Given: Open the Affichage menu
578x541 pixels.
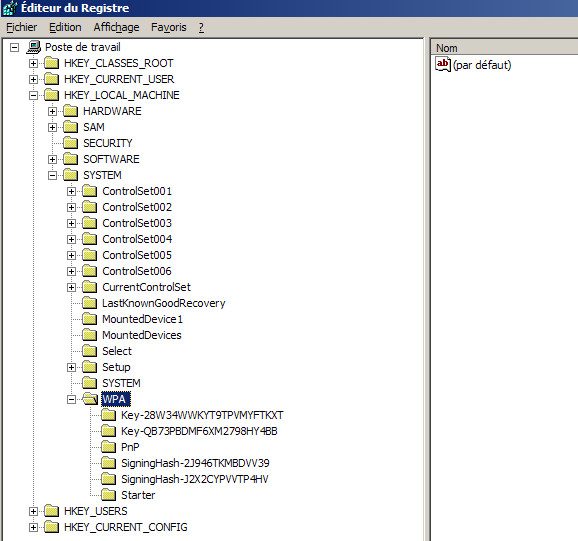Looking at the screenshot, I should [x=116, y=27].
